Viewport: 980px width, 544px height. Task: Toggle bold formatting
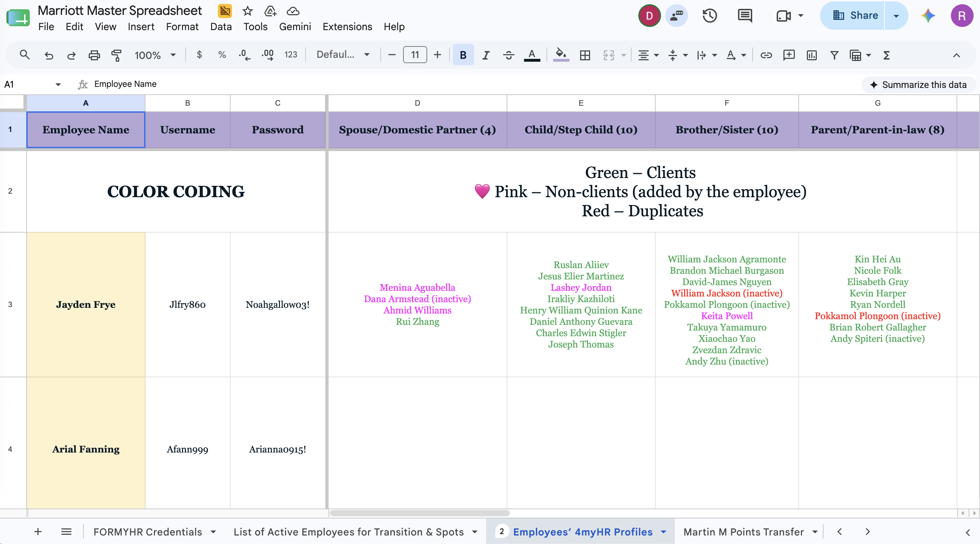point(463,55)
